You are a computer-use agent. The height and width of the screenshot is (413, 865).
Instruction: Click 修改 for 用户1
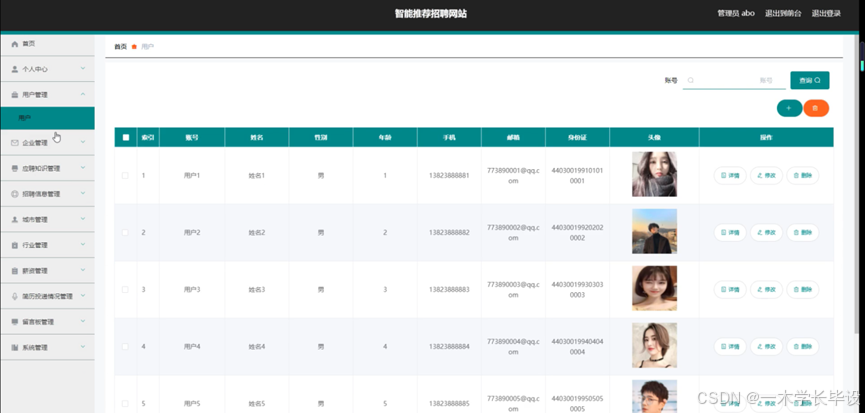766,175
